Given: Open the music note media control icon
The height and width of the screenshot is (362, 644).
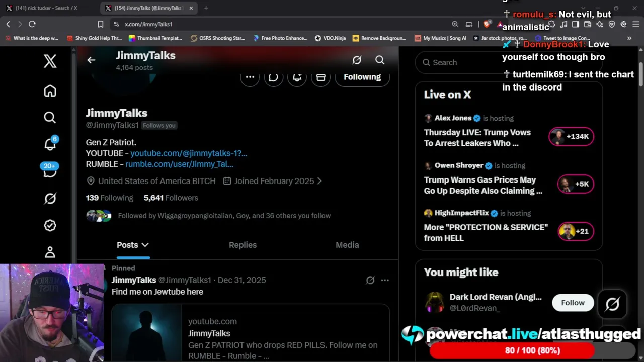Looking at the screenshot, I should [x=563, y=24].
